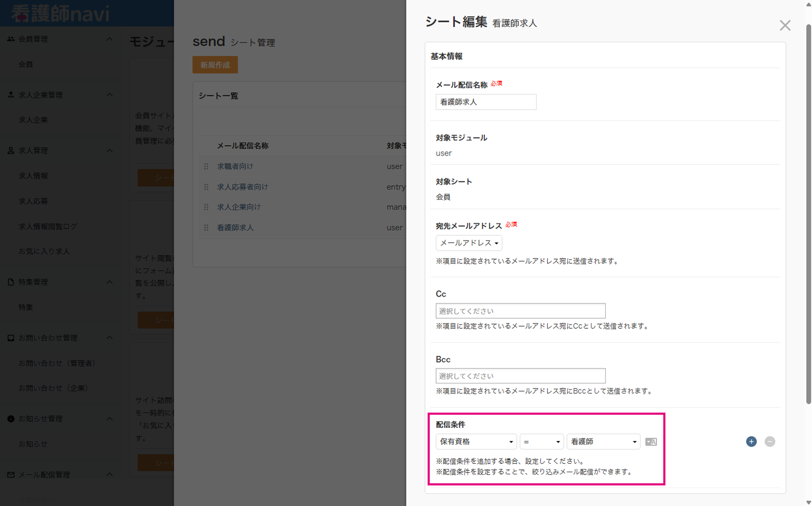Image resolution: width=812 pixels, height=506 pixels.
Task: Open the 保有資格 condition dropdown
Action: coord(475,442)
